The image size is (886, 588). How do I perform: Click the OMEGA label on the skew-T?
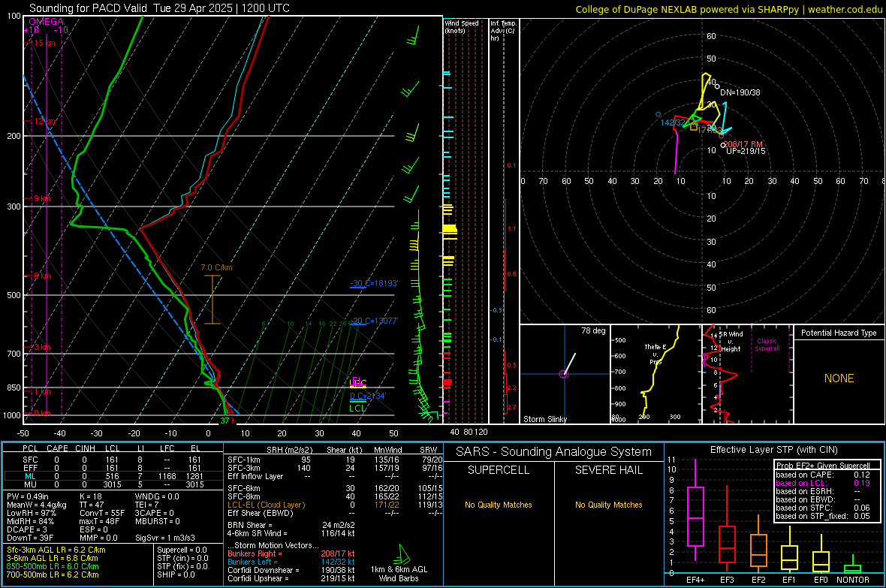point(47,22)
